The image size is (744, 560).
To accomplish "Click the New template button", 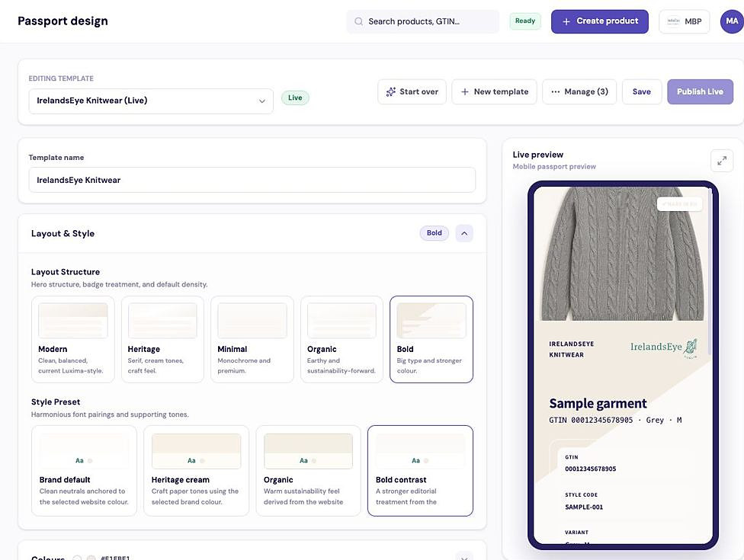I will pos(494,92).
